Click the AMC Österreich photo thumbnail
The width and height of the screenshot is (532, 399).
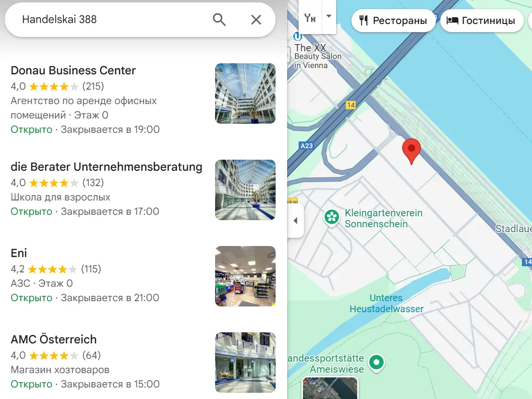tap(245, 363)
